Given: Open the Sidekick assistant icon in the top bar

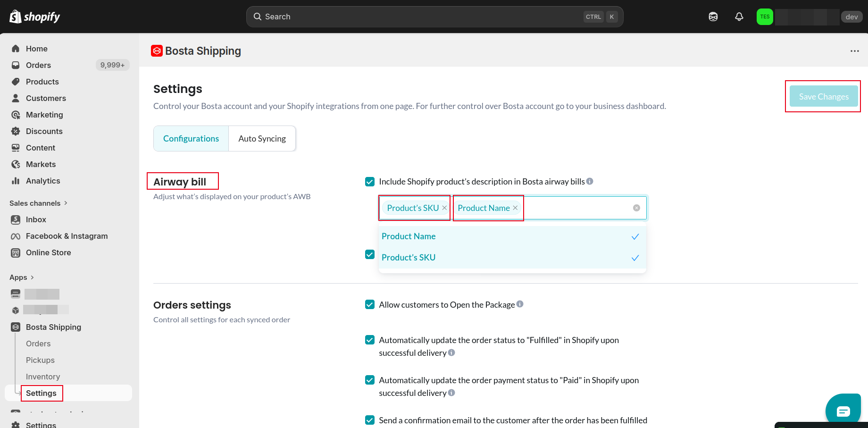Looking at the screenshot, I should point(713,17).
